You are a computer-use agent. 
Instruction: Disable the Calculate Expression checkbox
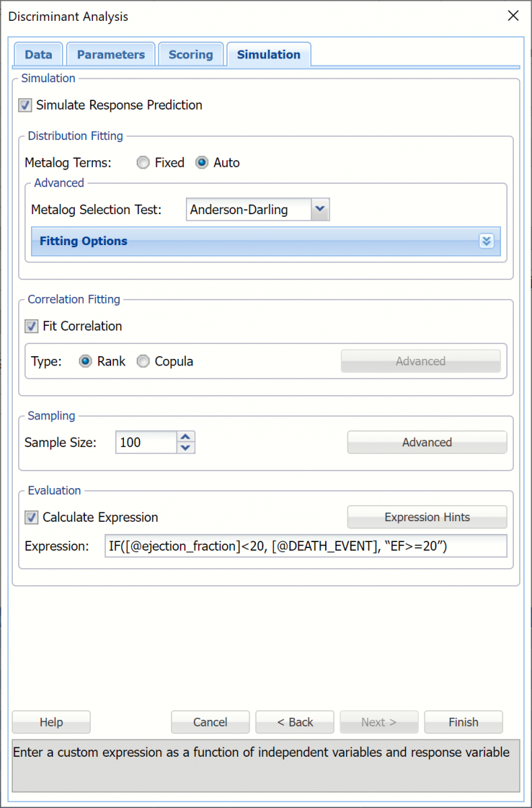point(32,518)
